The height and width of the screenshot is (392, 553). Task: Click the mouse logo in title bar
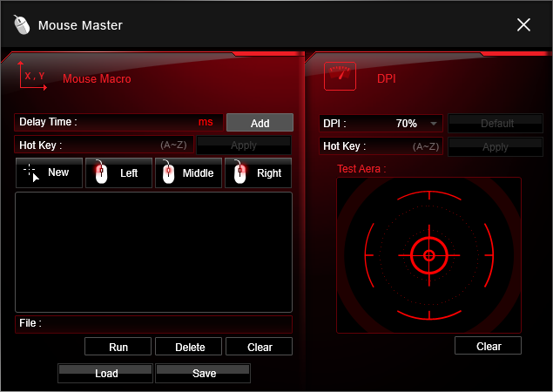(22, 24)
